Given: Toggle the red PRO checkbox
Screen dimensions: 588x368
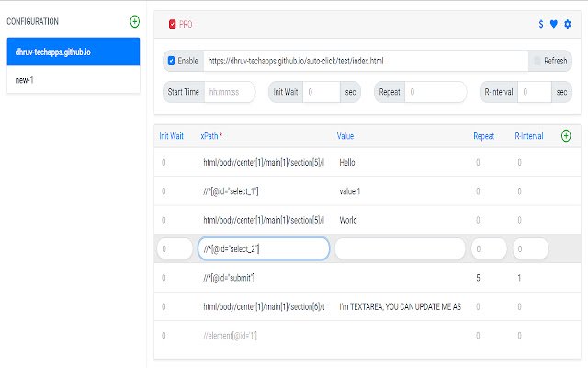Looking at the screenshot, I should tap(172, 25).
